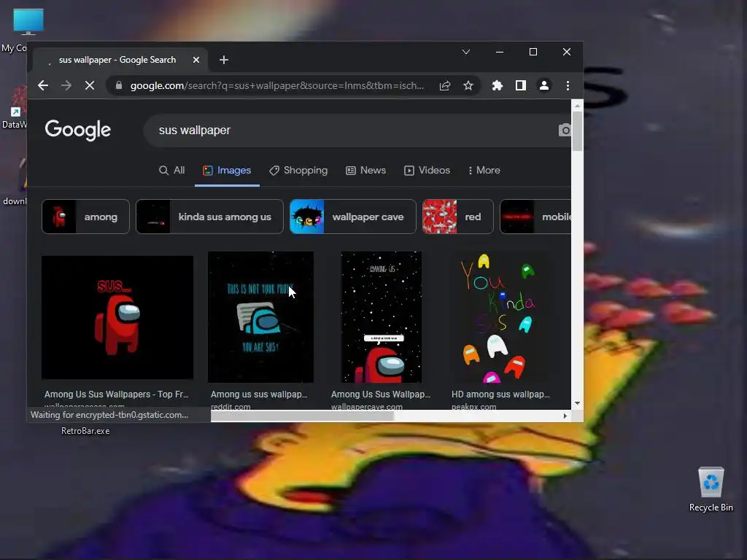Image resolution: width=747 pixels, height=560 pixels.
Task: Filter by the wallpaper cave chip
Action: click(x=353, y=217)
